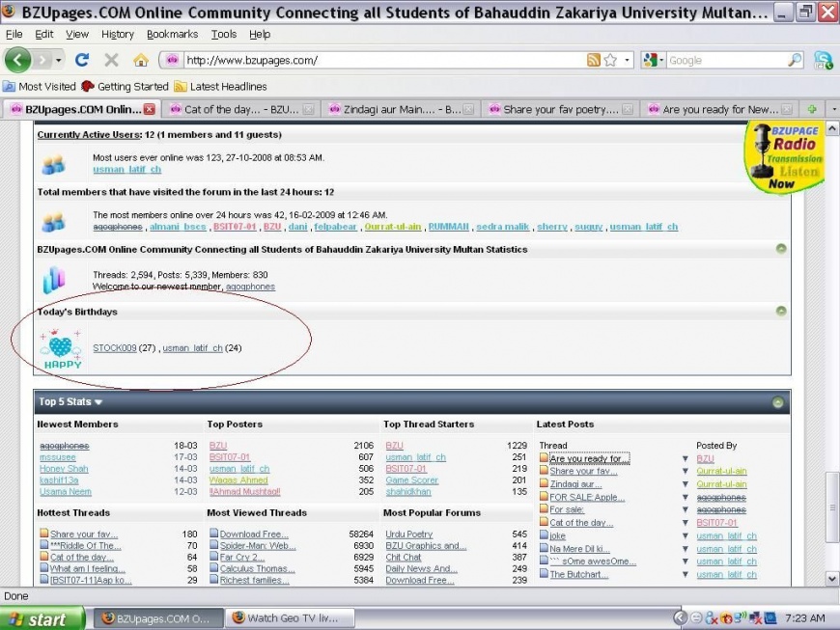This screenshot has height=630, width=840.
Task: Open a new tab with the green plus
Action: click(812, 109)
